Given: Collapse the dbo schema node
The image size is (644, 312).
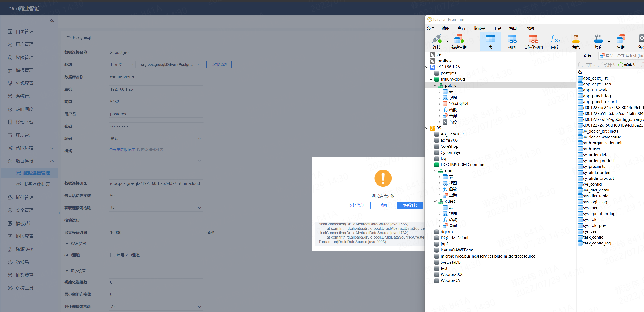Looking at the screenshot, I should 435,171.
